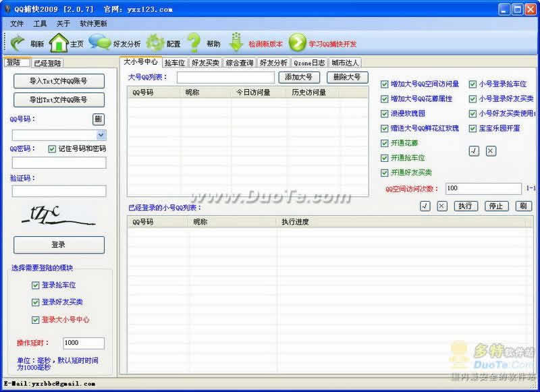Switch to the 好友分析 tab

click(273, 63)
